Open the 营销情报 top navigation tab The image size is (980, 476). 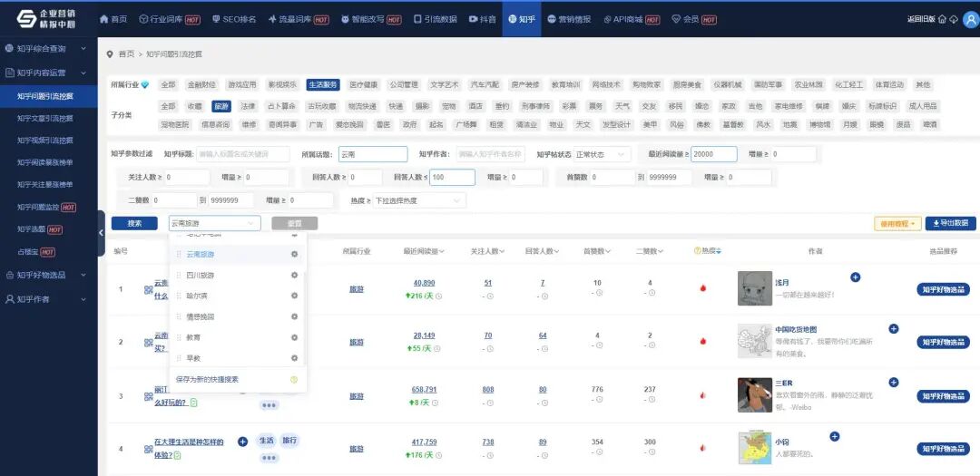[569, 19]
